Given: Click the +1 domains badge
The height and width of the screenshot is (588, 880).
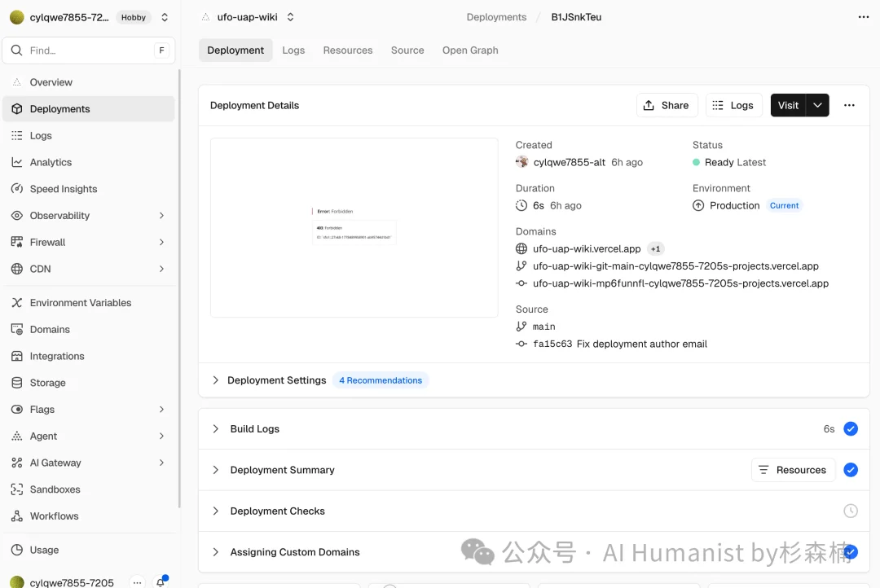Looking at the screenshot, I should click(x=655, y=248).
